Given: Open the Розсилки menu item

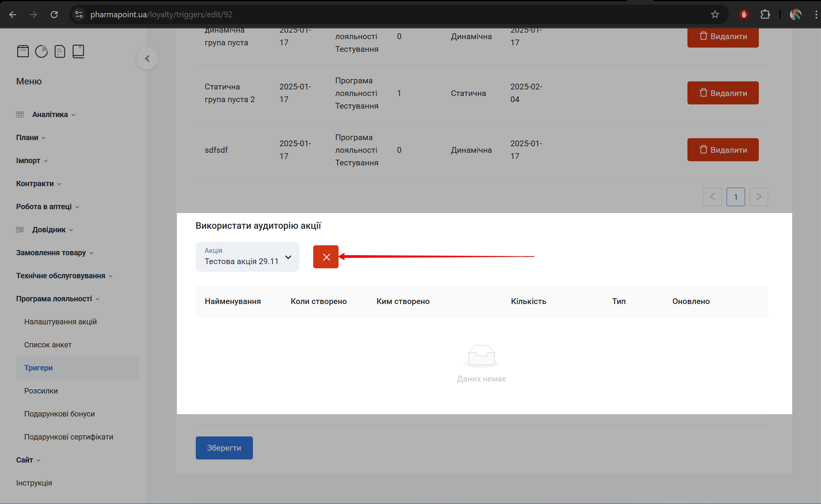Looking at the screenshot, I should pos(41,391).
